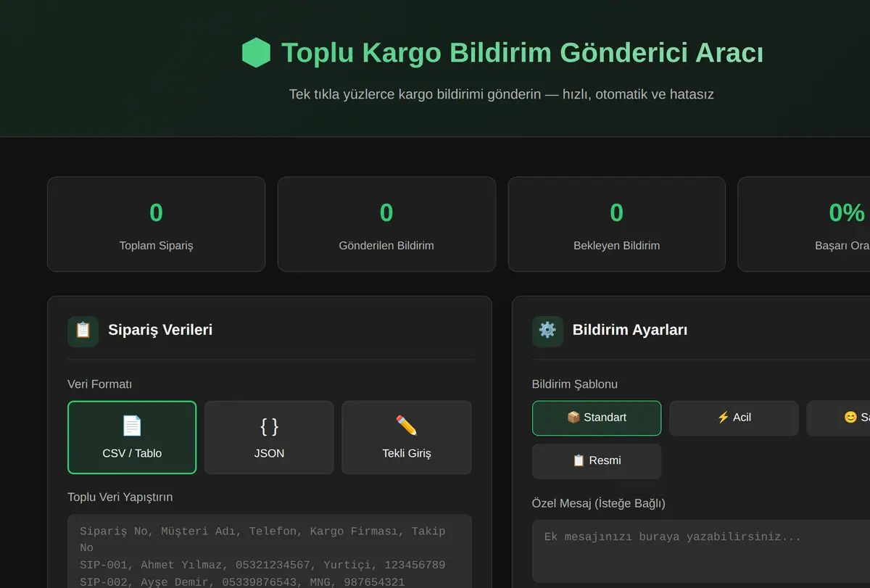The width and height of the screenshot is (870, 588).
Task: Click the green hexagon logo icon
Action: (x=256, y=53)
